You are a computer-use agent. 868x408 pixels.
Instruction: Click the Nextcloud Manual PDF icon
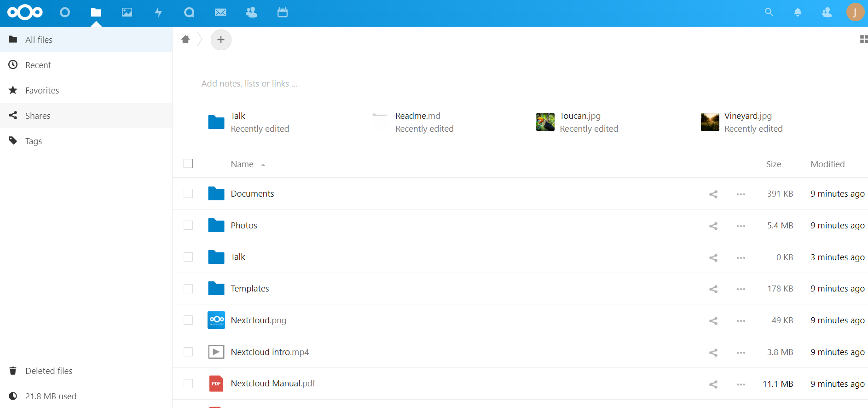coord(216,384)
